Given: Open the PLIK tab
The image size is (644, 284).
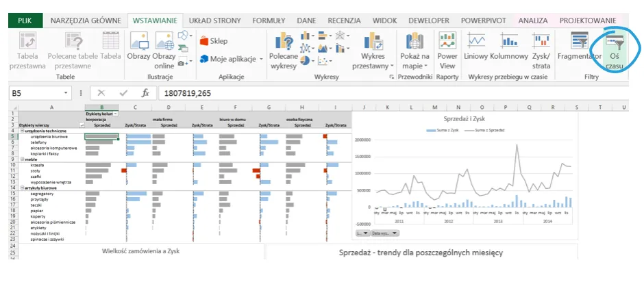Looking at the screenshot, I should [25, 20].
